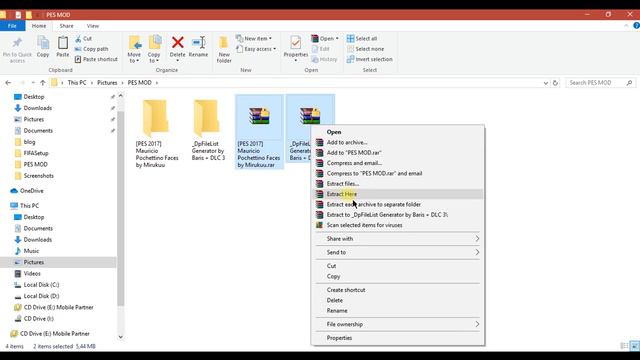640x360 pixels.
Task: Open Downloads under Quick access
Action: click(x=38, y=108)
